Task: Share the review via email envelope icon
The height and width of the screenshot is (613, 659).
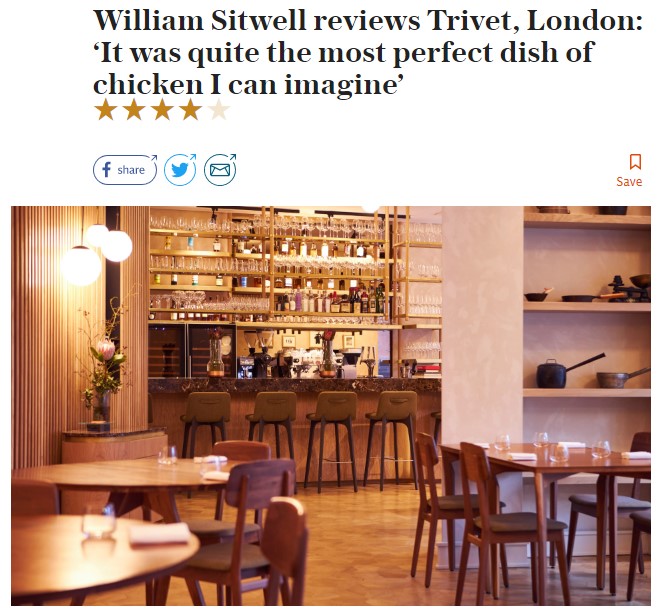Action: point(220,170)
